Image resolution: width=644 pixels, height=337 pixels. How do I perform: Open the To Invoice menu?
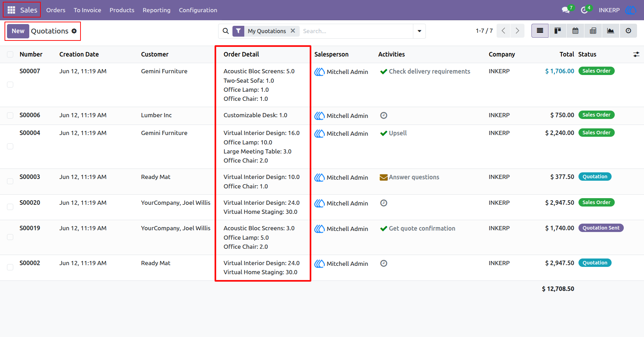87,10
